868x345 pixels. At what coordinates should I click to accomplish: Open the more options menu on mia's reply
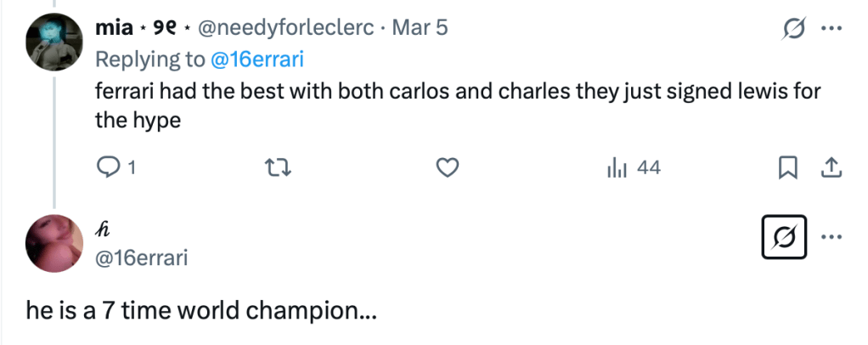(830, 30)
